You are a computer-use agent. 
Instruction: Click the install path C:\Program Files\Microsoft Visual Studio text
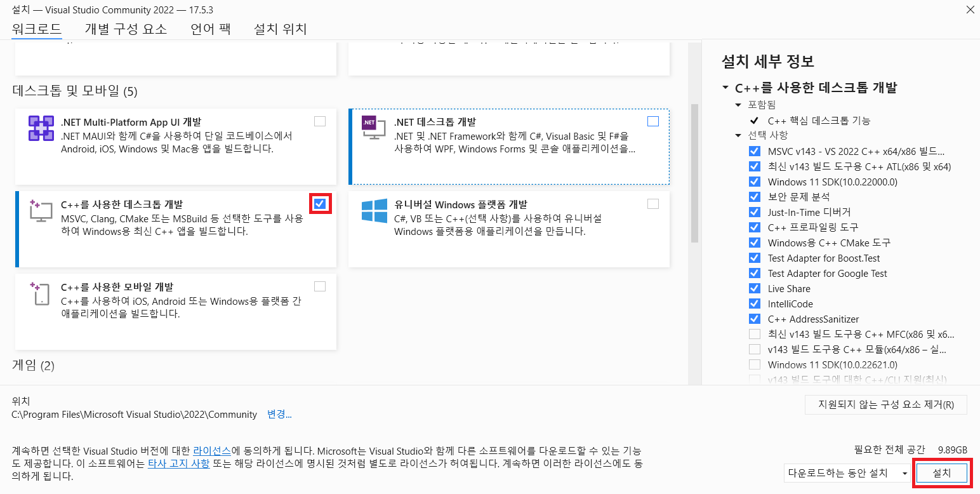point(135,415)
